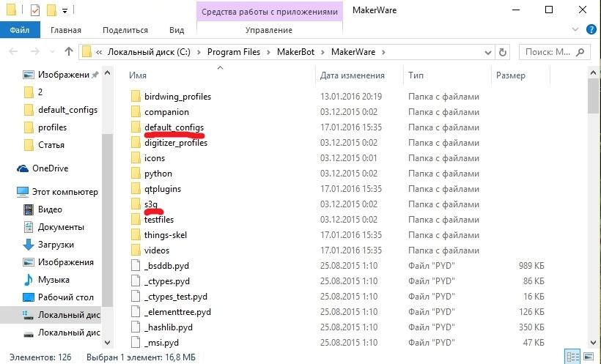
Task: Open the quick access toolbar customize arrow
Action: pos(64,11)
